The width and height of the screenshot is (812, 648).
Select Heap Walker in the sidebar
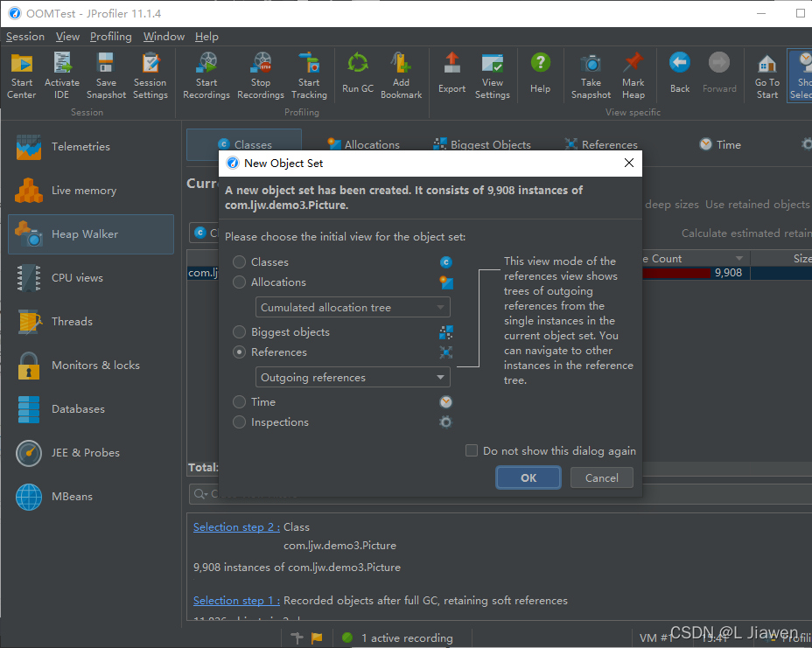pyautogui.click(x=91, y=234)
